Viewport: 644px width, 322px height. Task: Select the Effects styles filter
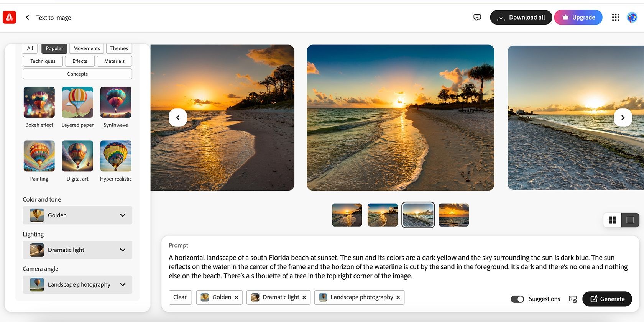(80, 61)
